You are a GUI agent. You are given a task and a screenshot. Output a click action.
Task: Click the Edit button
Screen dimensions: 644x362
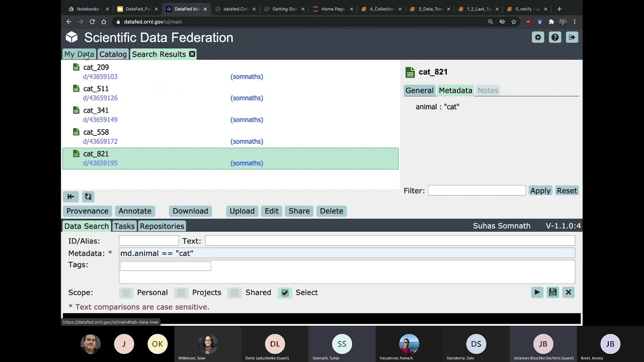click(272, 211)
